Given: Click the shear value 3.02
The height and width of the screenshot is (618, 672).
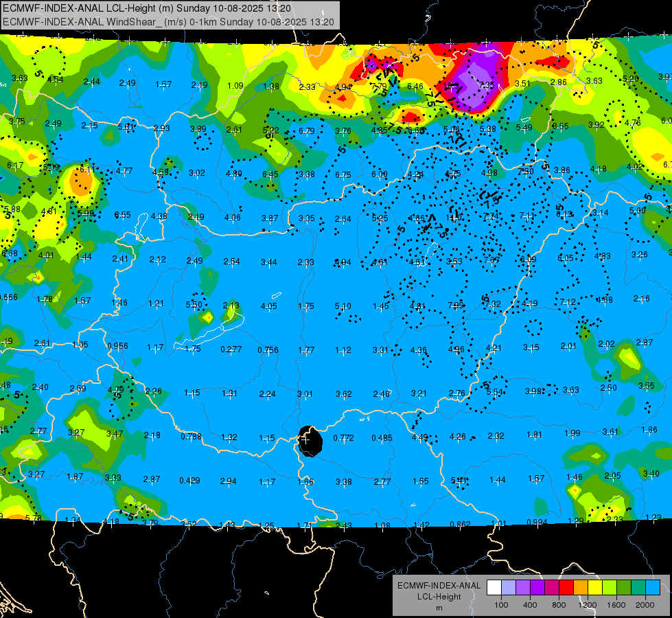Looking at the screenshot, I should 197,173.
